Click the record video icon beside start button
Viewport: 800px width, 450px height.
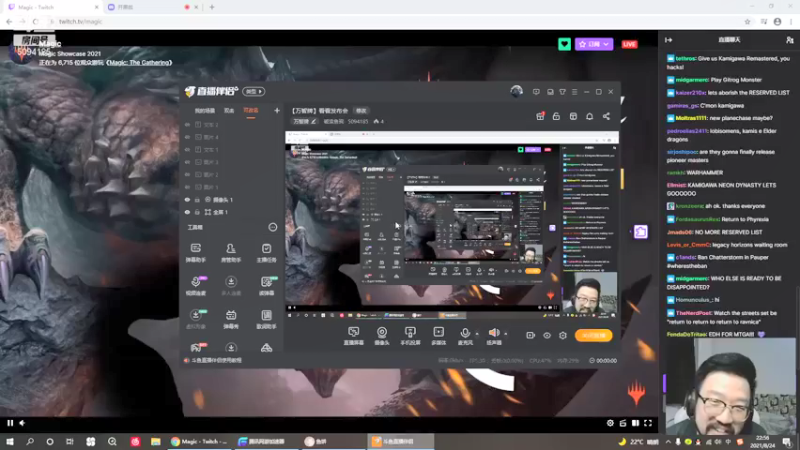tap(530, 335)
